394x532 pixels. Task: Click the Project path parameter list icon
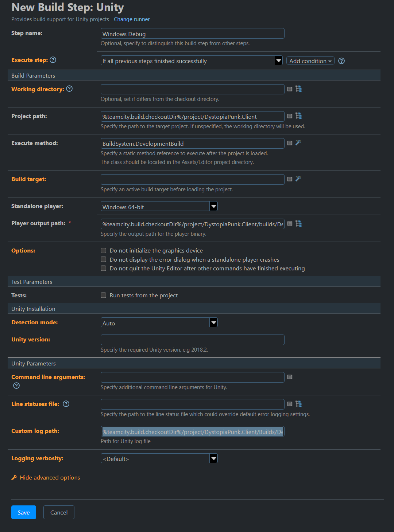pos(290,116)
